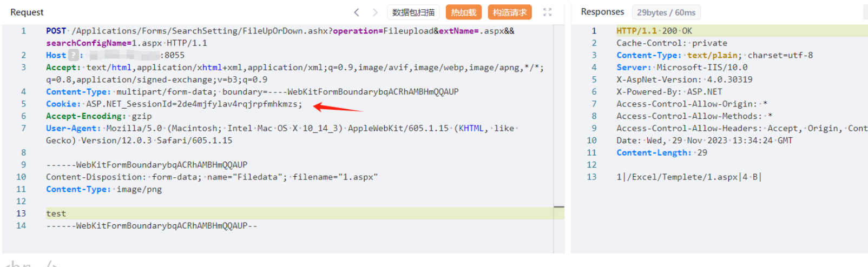868x267 pixels.
Task: Click the X-AspNet-Version response header
Action: [x=684, y=79]
